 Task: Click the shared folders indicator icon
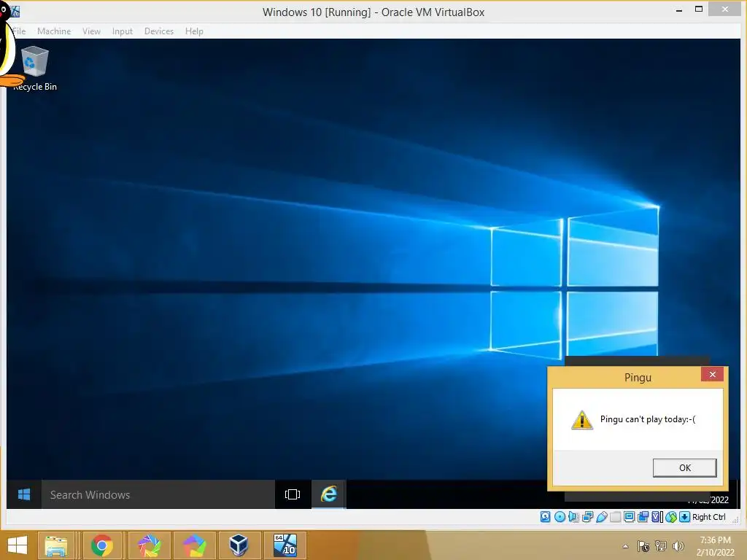tap(616, 517)
